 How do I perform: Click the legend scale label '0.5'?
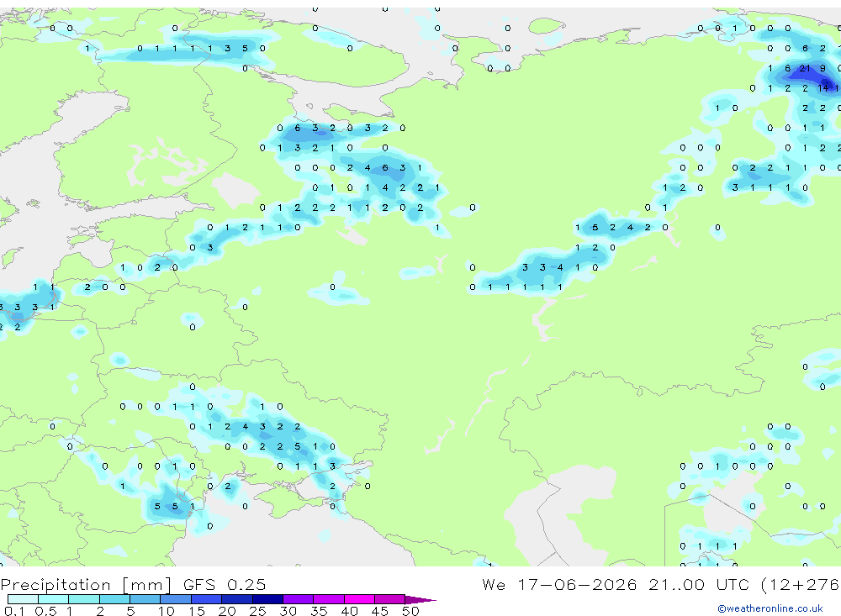point(45,611)
